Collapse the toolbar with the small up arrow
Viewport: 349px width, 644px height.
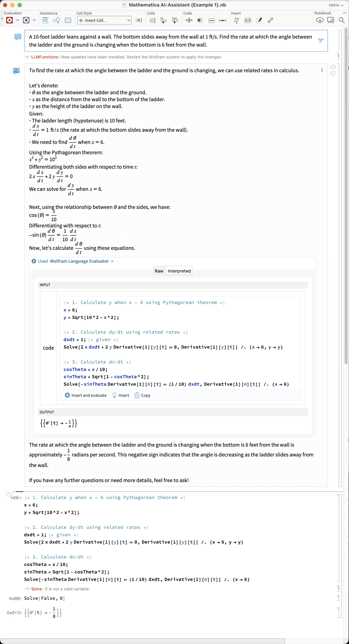(x=2, y=19)
